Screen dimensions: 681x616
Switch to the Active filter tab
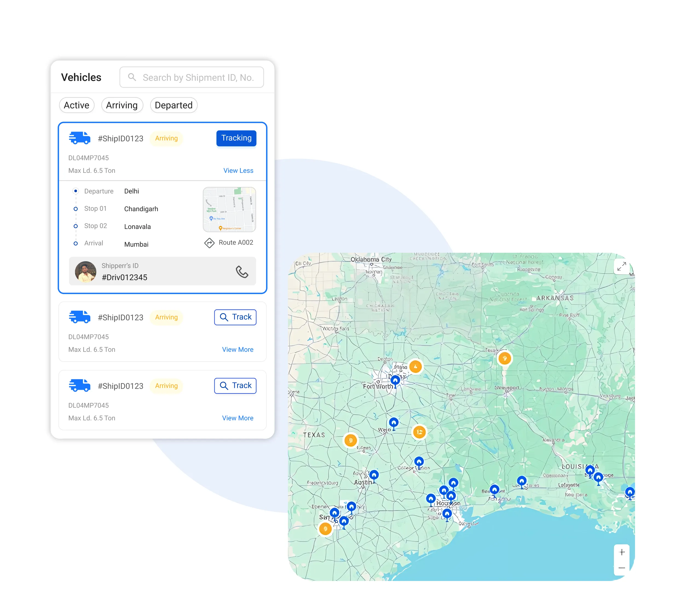[x=77, y=105]
